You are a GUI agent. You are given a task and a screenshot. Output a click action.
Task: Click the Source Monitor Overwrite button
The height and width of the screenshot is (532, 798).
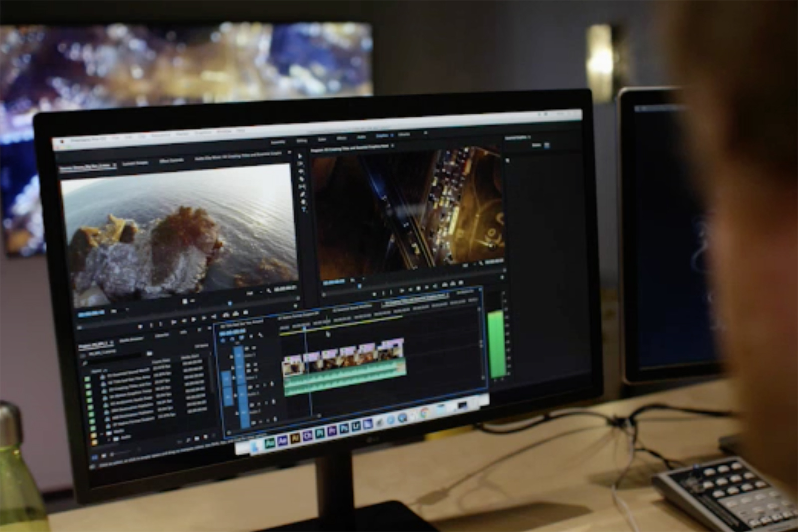click(x=235, y=313)
